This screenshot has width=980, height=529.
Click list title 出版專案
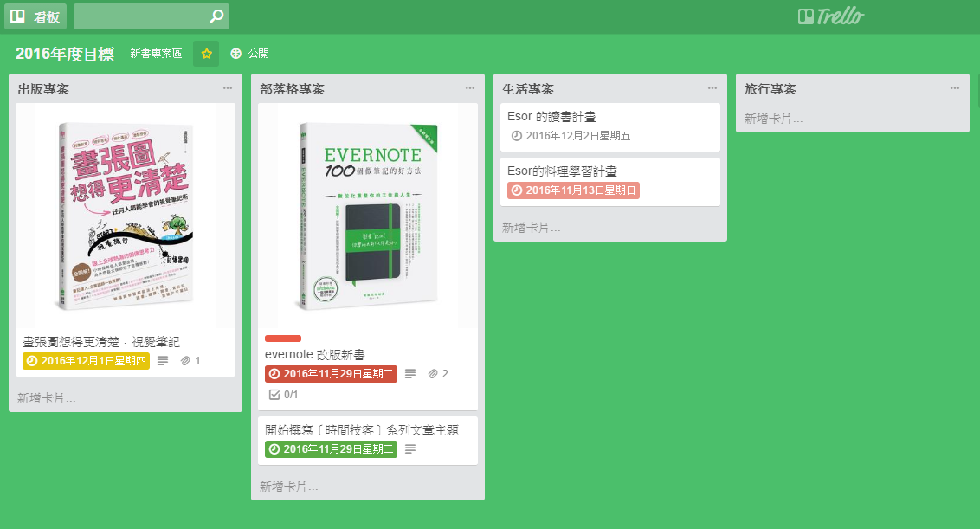pyautogui.click(x=44, y=89)
